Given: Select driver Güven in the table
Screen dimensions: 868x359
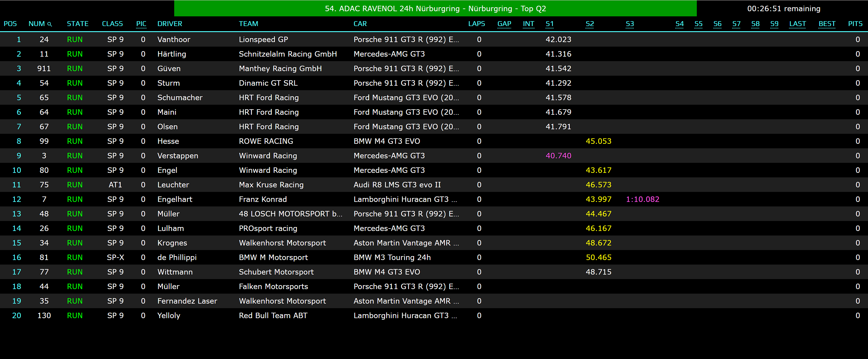Looking at the screenshot, I should 169,68.
